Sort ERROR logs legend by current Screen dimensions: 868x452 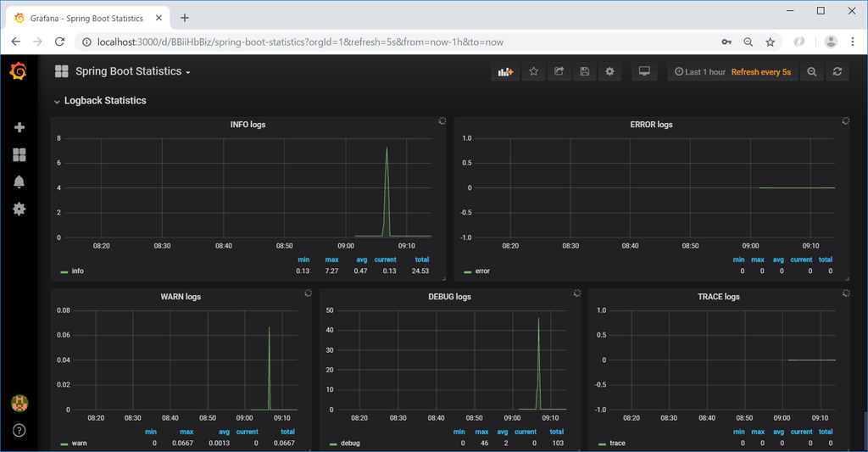[x=801, y=259]
